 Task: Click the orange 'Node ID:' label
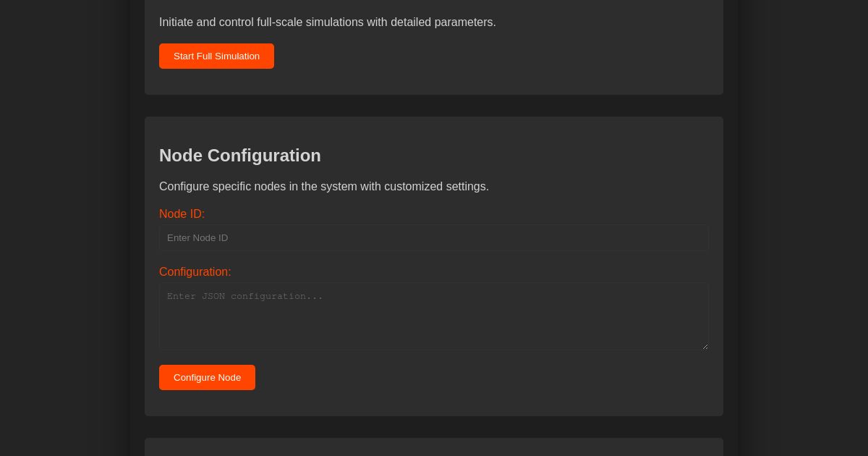182,214
